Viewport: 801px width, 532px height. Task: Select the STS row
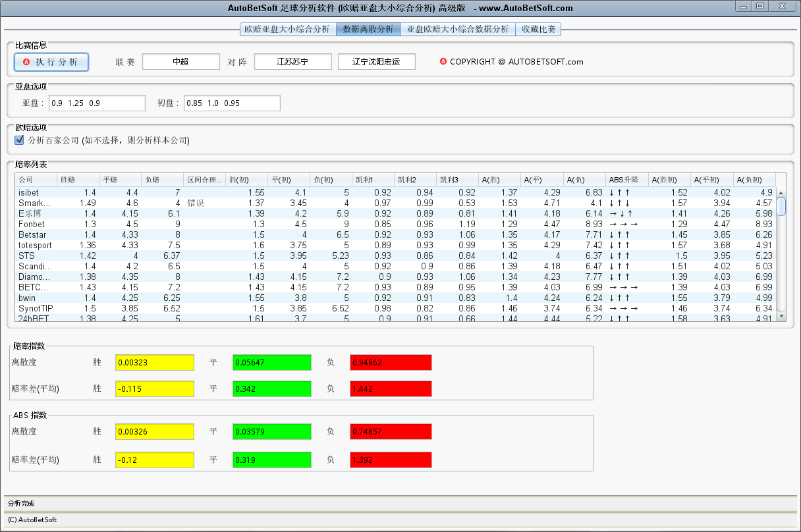[395, 255]
